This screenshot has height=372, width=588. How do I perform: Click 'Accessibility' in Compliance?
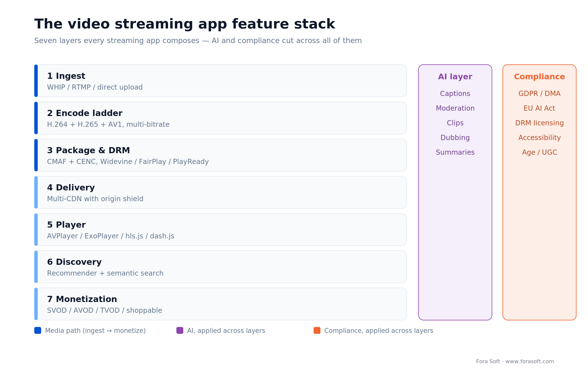(539, 138)
